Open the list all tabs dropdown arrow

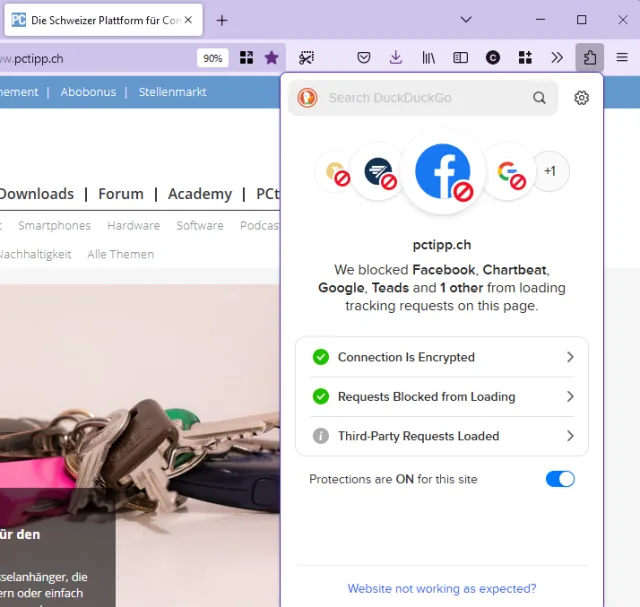coord(466,20)
